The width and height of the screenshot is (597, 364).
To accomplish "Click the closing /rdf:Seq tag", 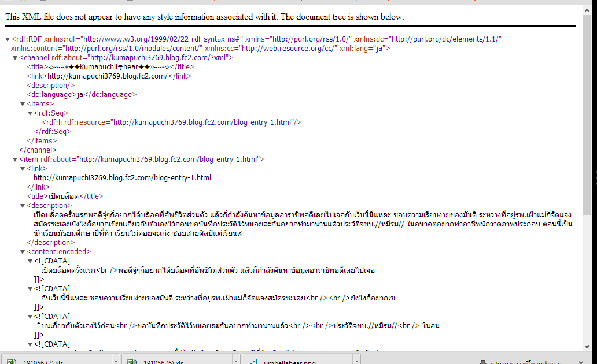I will (x=53, y=132).
